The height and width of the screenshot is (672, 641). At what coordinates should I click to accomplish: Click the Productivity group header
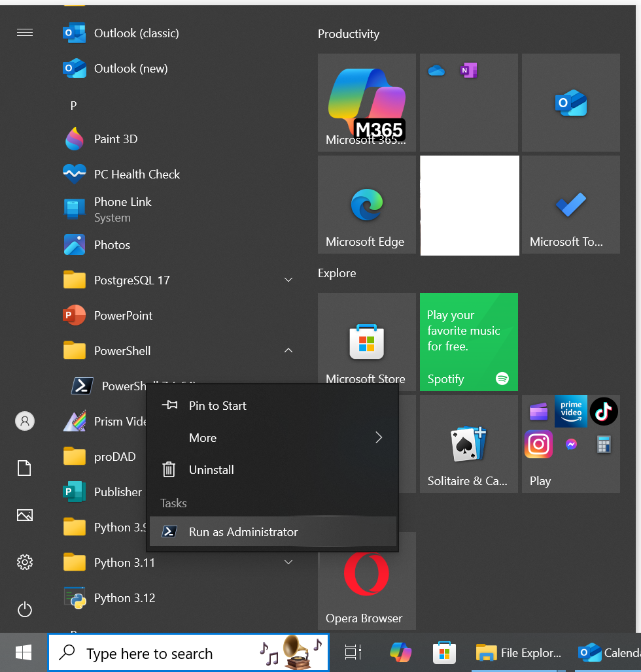tap(349, 34)
